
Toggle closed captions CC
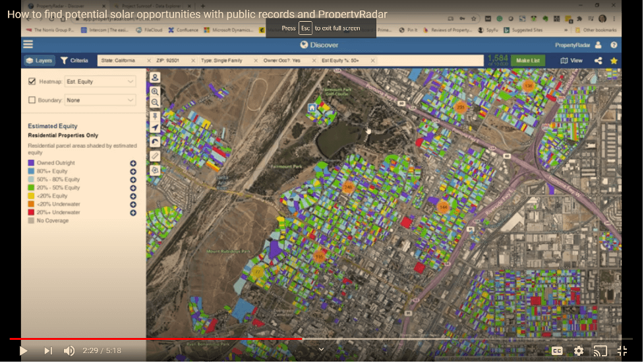tap(557, 350)
